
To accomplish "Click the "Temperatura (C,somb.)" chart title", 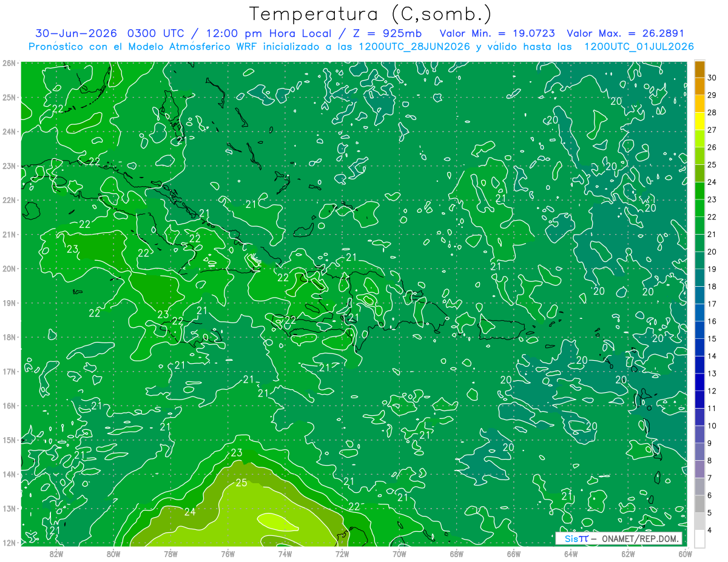I will [x=370, y=14].
